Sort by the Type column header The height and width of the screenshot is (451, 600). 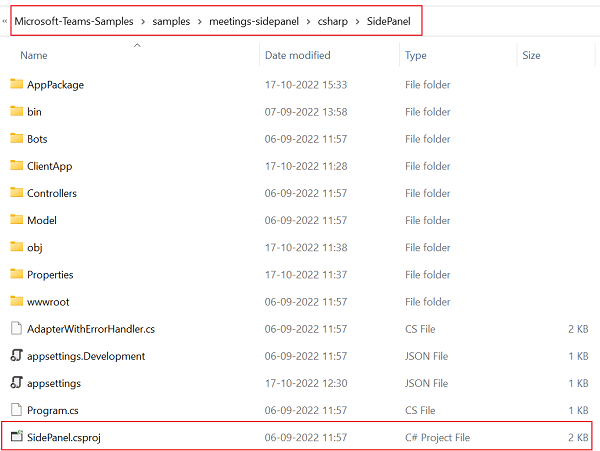(x=416, y=56)
